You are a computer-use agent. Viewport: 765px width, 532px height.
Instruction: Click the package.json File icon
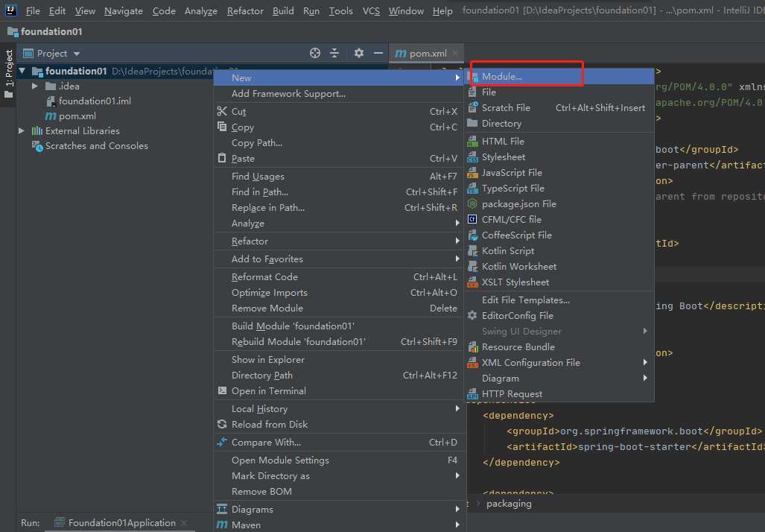click(472, 203)
